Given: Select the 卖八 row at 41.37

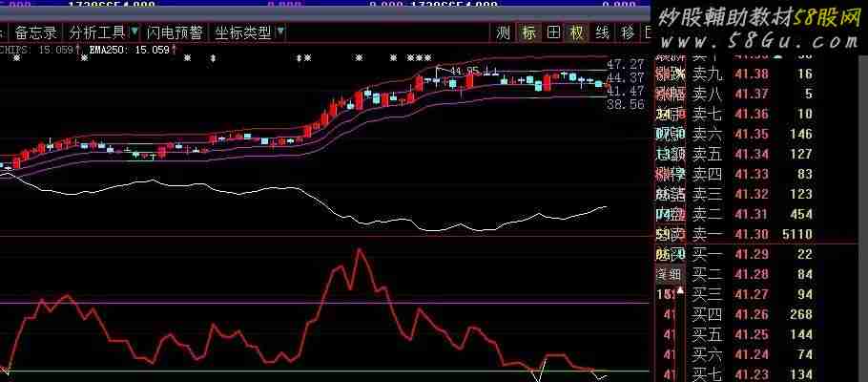Looking at the screenshot, I should [753, 94].
